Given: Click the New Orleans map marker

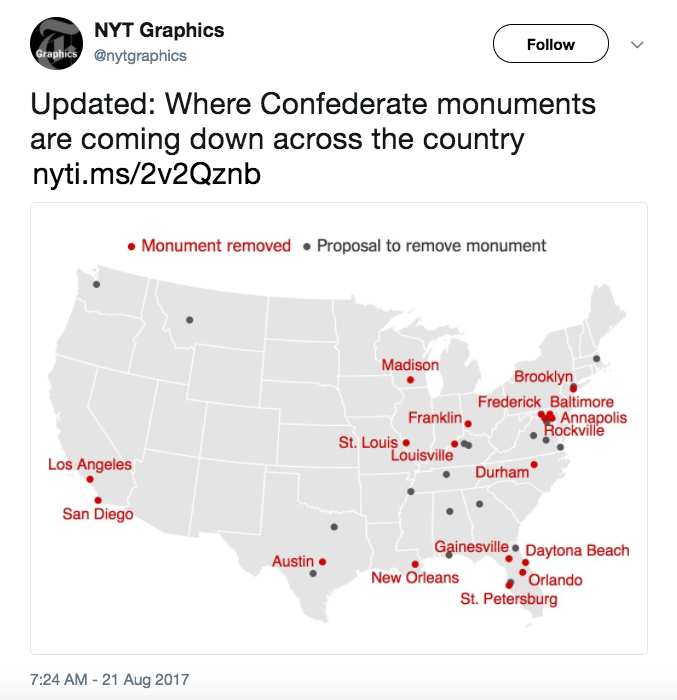Looking at the screenshot, I should (415, 564).
